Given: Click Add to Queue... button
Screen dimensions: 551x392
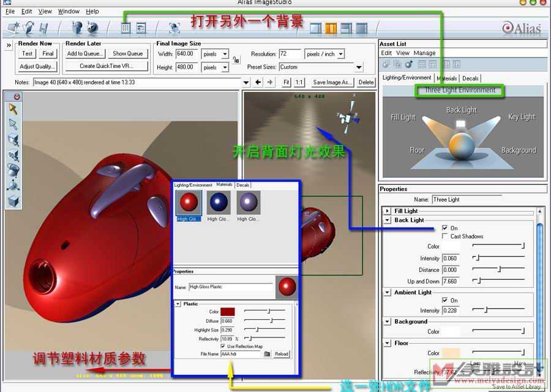Looking at the screenshot, I should coord(84,53).
